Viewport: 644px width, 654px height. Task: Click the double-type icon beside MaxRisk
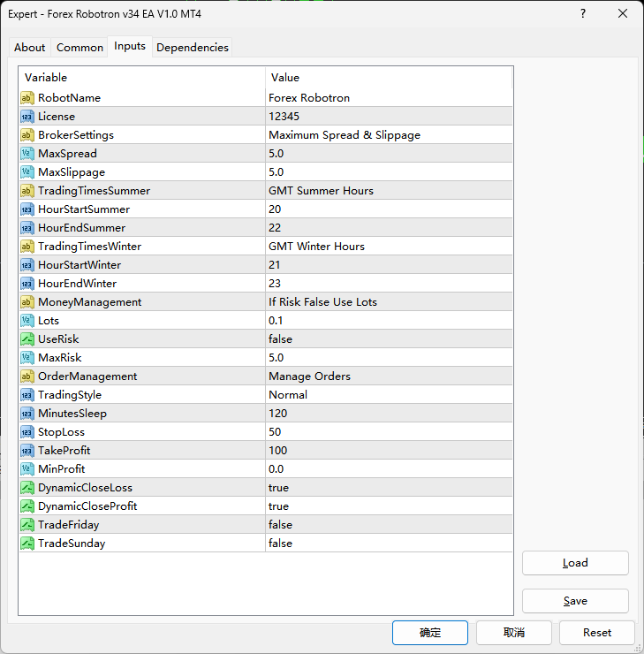[x=27, y=358]
